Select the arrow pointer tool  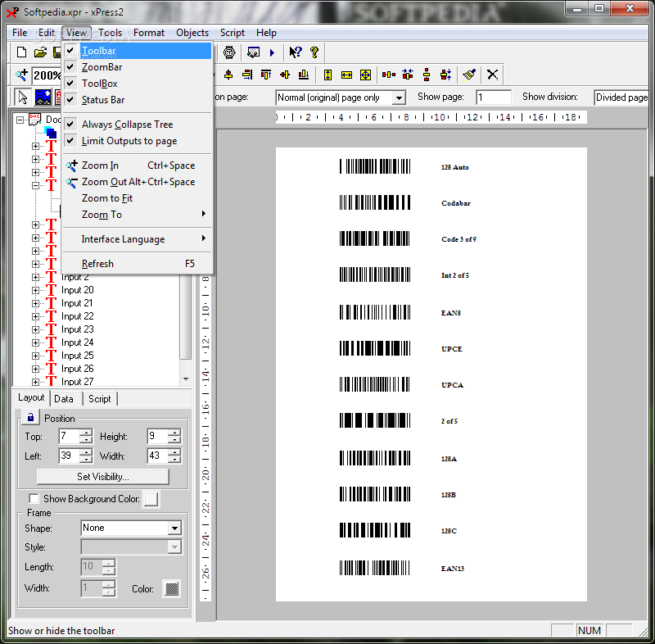point(23,98)
